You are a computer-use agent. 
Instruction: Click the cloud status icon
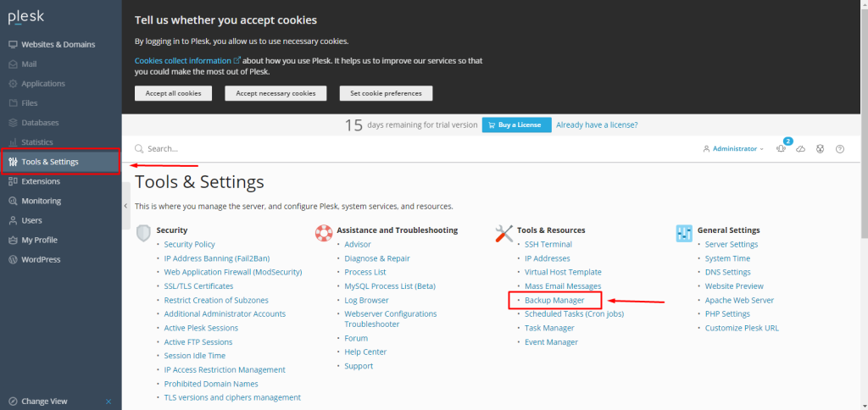(800, 149)
